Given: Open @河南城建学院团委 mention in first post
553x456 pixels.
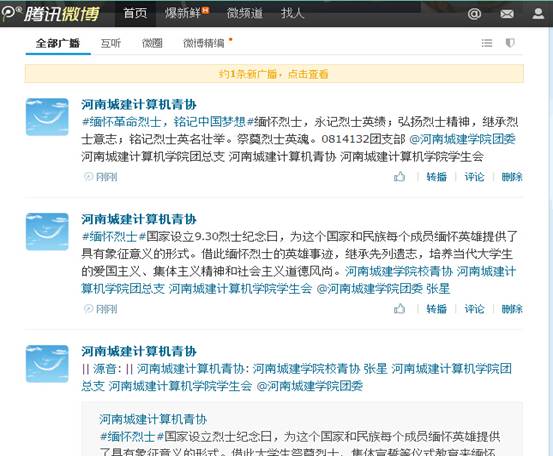Looking at the screenshot, I should (x=463, y=139).
